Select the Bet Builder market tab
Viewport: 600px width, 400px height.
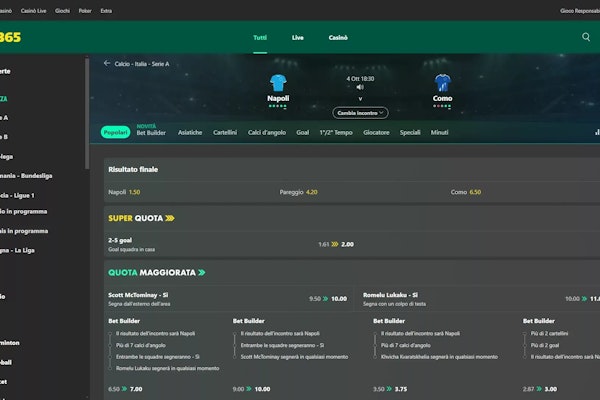pos(151,133)
